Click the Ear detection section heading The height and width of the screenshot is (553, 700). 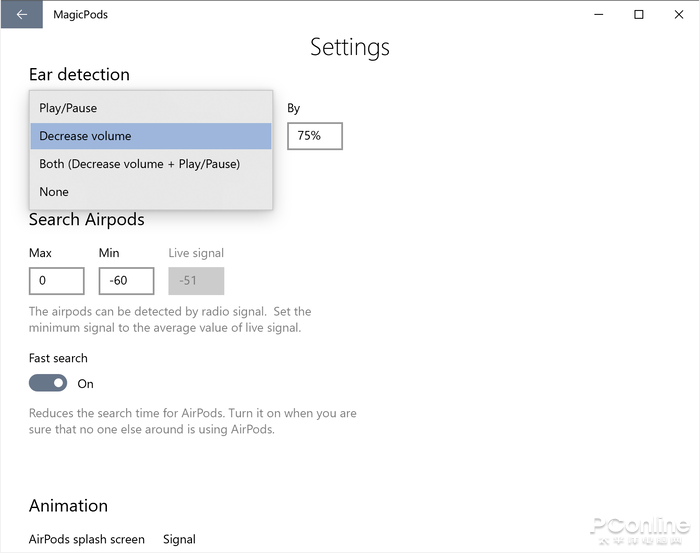[x=79, y=74]
